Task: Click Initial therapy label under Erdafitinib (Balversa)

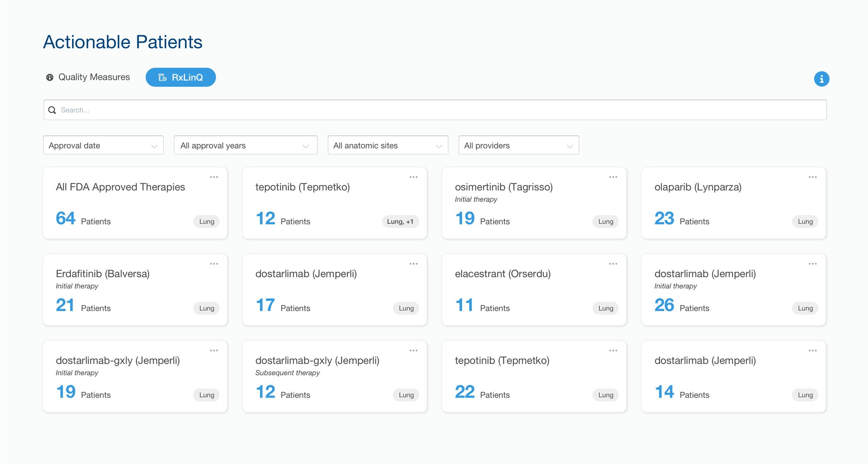Action: pos(77,286)
